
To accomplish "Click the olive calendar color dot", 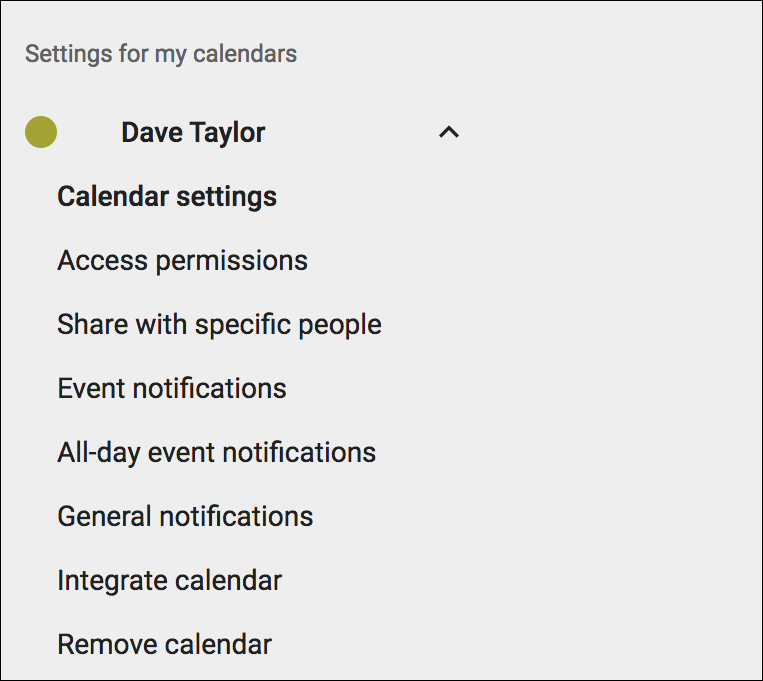I will (x=41, y=132).
